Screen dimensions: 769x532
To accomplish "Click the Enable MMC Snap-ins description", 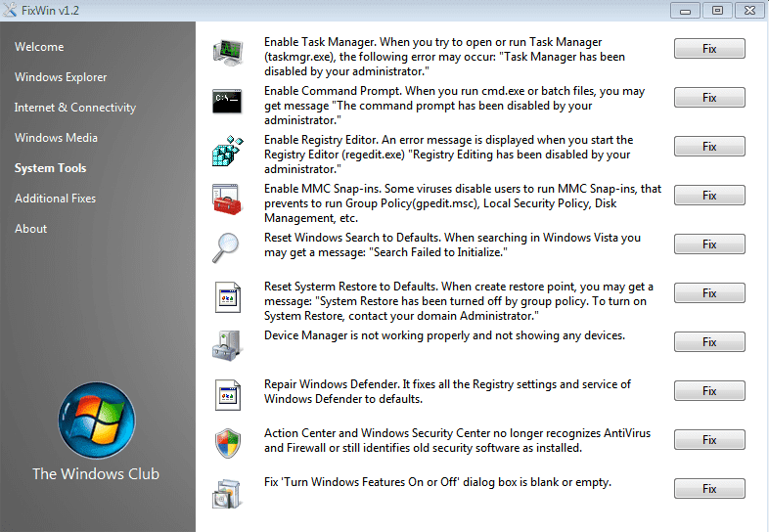I will 463,203.
